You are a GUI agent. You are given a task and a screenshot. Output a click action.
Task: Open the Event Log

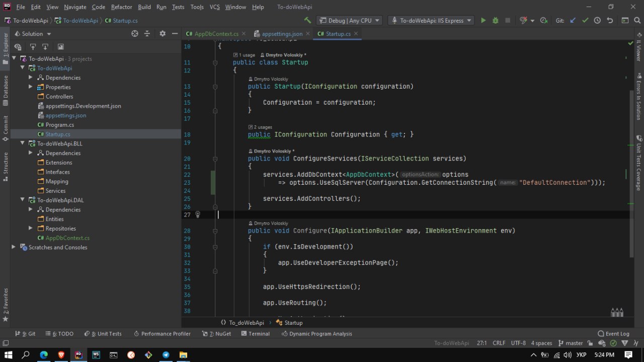click(x=613, y=334)
